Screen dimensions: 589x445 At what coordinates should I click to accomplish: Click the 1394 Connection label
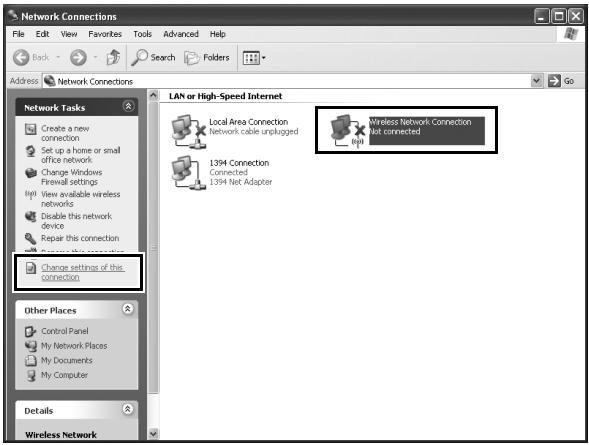coord(239,163)
